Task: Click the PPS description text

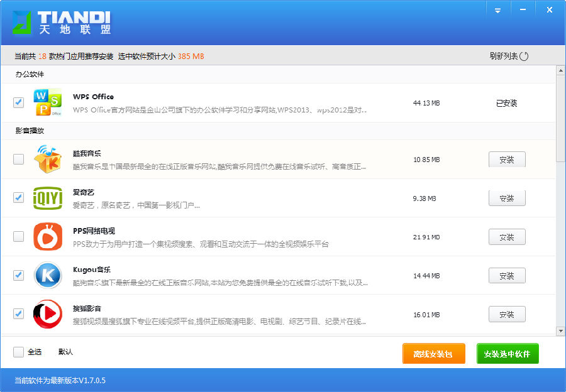Action: pyautogui.click(x=201, y=244)
